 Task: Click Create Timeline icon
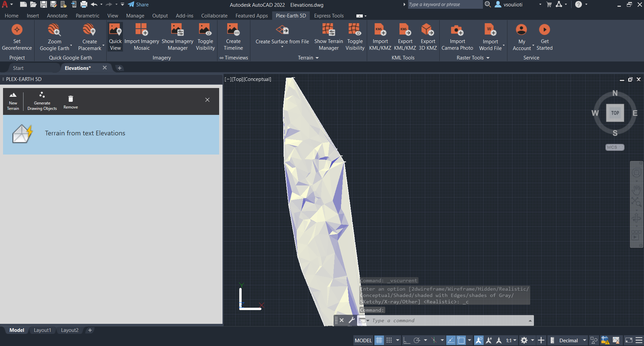point(233,37)
